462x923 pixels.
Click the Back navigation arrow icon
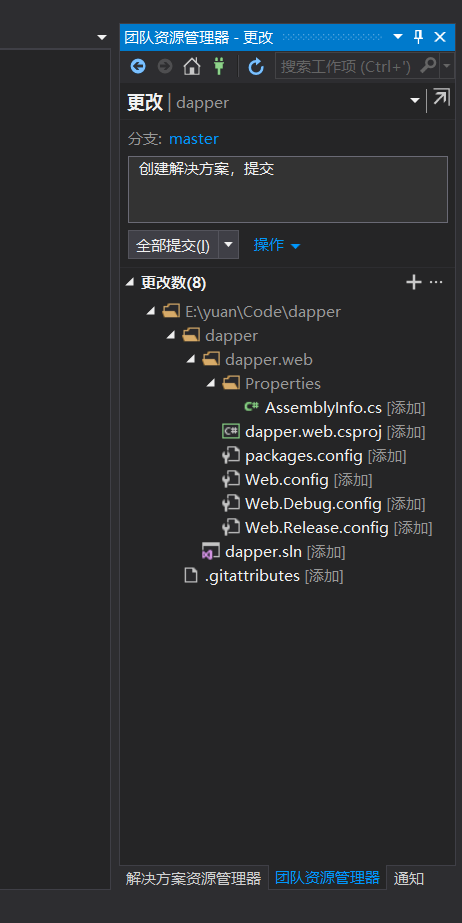[x=138, y=67]
